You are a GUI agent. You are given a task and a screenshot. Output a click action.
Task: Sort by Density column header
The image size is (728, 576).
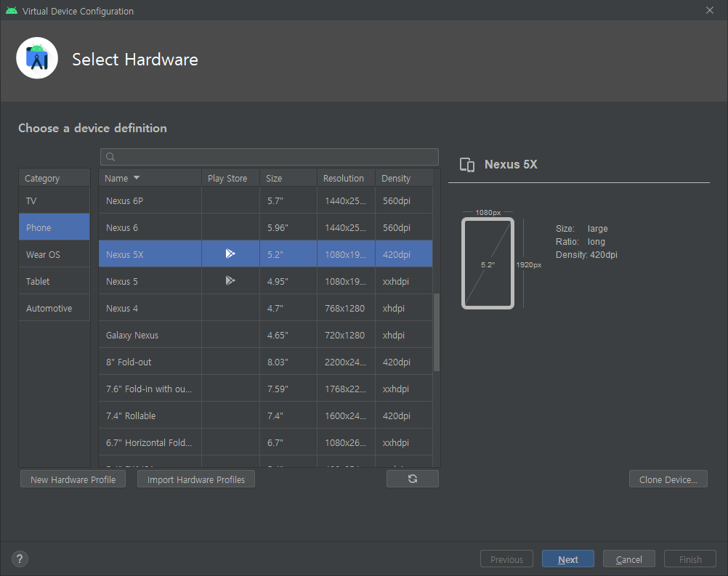[x=404, y=178]
